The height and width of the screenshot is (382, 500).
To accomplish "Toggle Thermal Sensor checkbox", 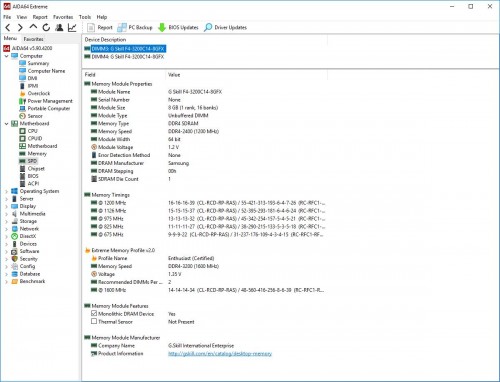I will coord(94,322).
